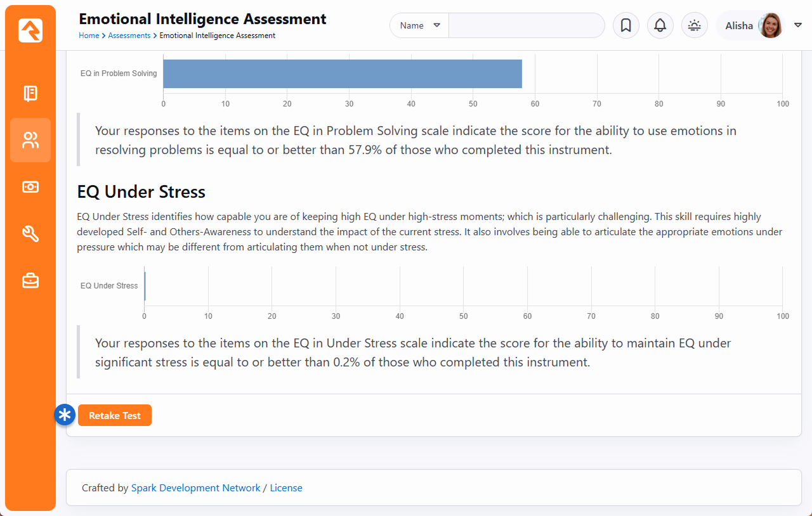The image size is (812, 516).
Task: Toggle the light/dark theme sun icon
Action: coord(695,25)
